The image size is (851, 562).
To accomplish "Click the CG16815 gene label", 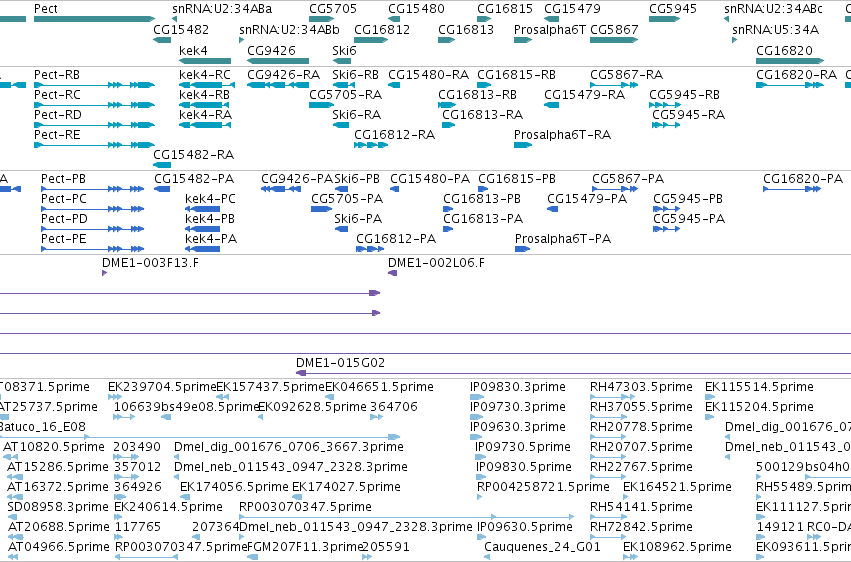I will [505, 9].
